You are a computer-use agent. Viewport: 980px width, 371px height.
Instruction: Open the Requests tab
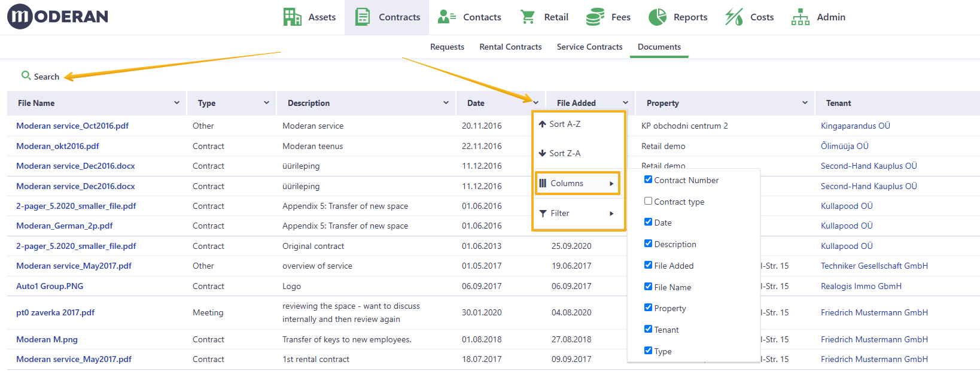point(447,47)
